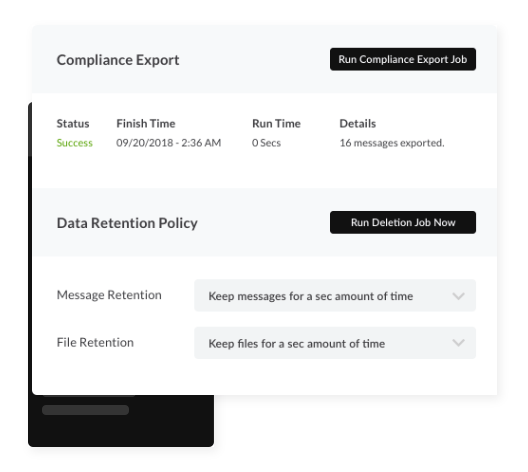This screenshot has width=528, height=472.
Task: Click the Run Time column header
Action: click(276, 124)
